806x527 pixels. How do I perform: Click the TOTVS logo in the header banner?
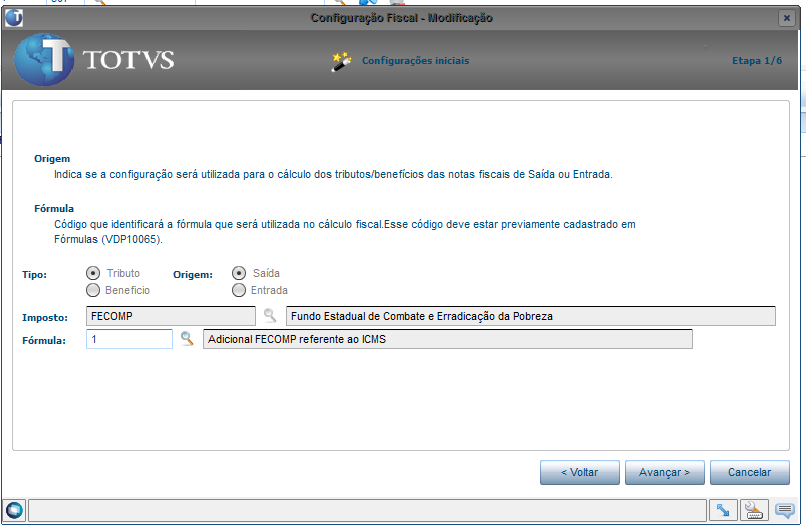point(94,60)
